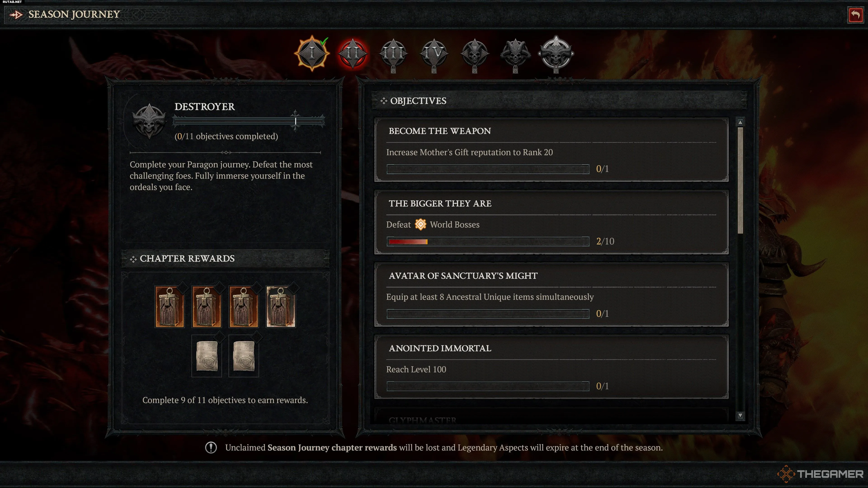
Task: Click the objectives scrollbar down arrow
Action: point(740,415)
